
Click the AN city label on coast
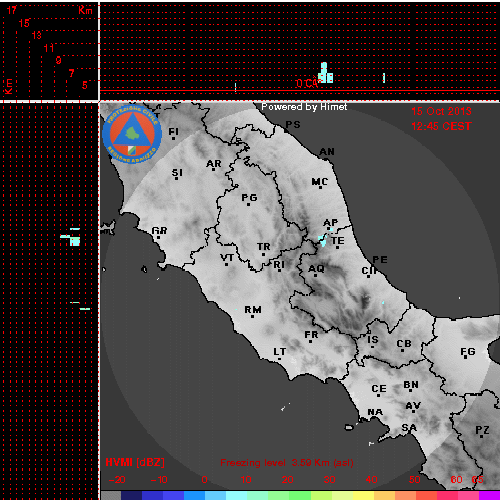327,152
